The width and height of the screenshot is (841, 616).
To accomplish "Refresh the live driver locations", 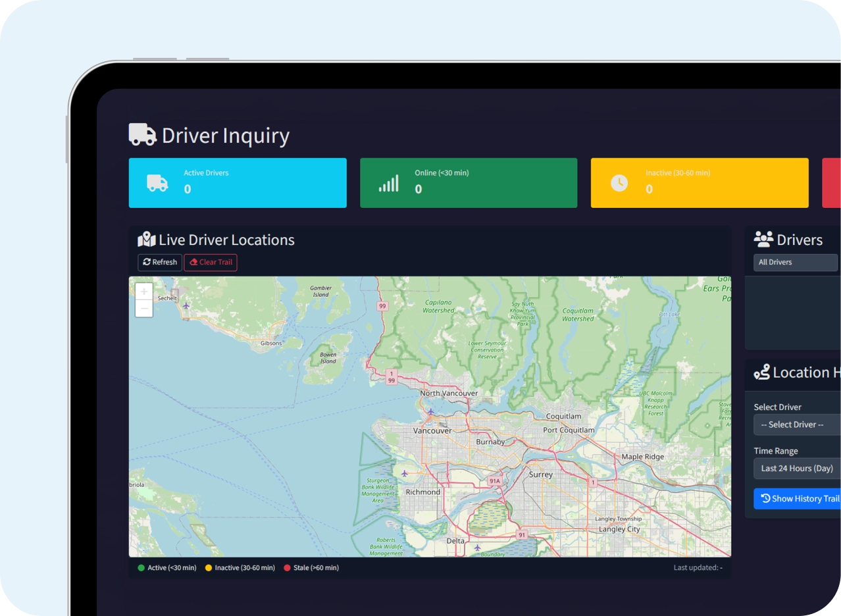I will coord(160,262).
